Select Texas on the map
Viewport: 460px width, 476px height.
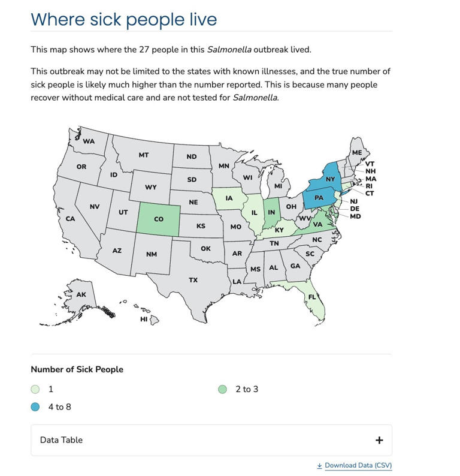click(x=193, y=280)
